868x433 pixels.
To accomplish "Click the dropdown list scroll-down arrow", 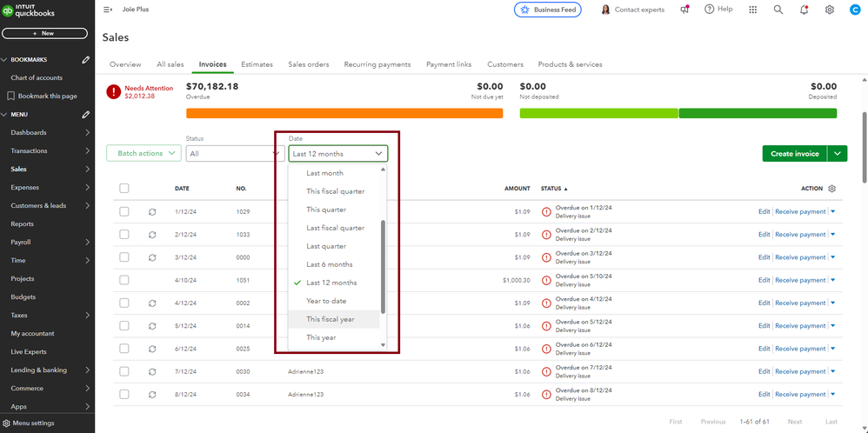I will click(383, 344).
